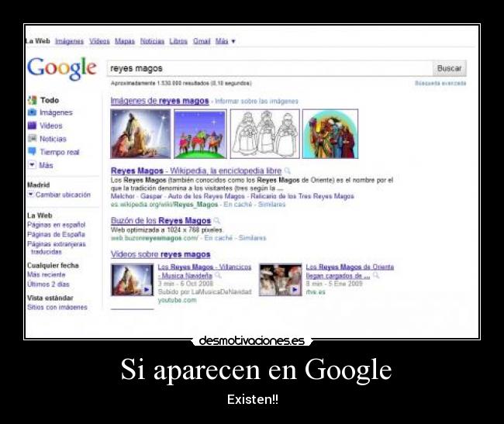Click Relicario de los Tres Reyes Magos
The image size is (504, 424).
point(302,196)
